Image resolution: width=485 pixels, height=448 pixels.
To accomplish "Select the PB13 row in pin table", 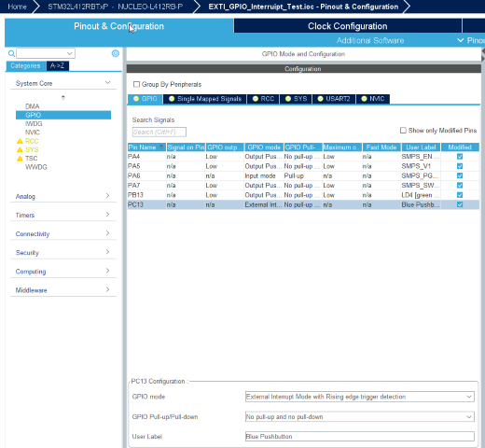I will click(x=303, y=195).
